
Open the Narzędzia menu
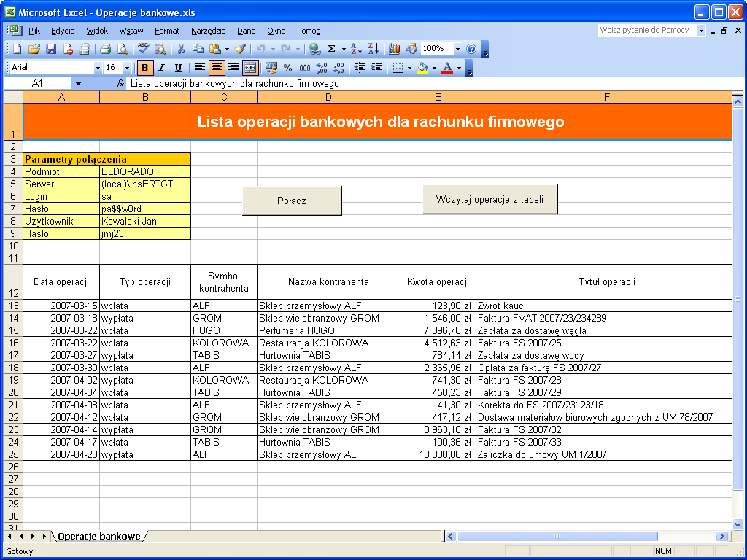coord(209,31)
